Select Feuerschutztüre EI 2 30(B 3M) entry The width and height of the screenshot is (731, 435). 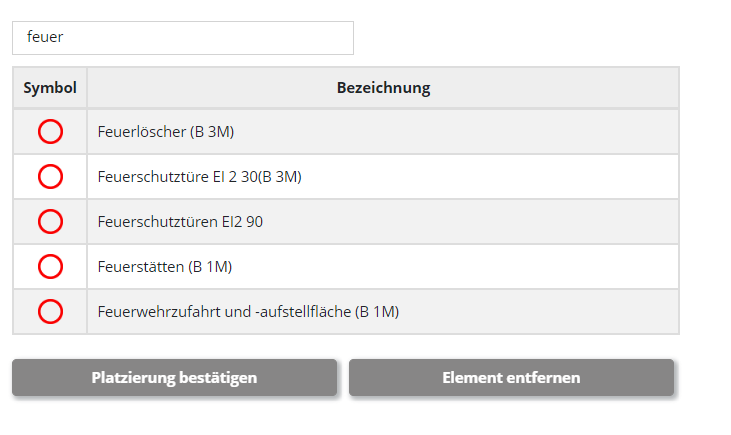(x=200, y=177)
